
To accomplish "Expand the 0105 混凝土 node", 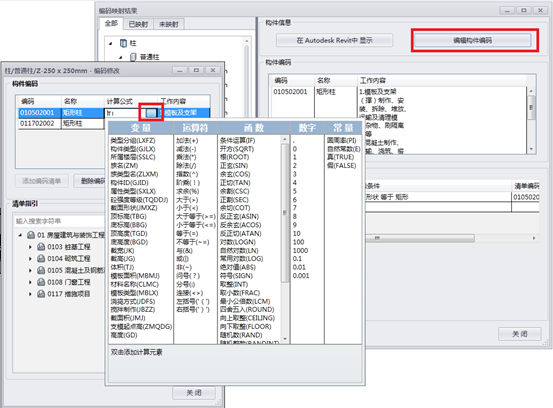I will point(30,270).
